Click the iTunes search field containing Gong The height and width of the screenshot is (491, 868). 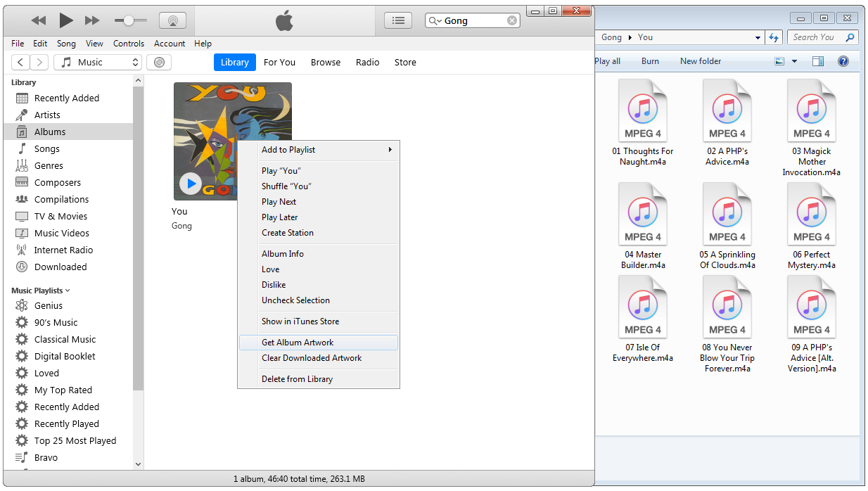point(473,20)
